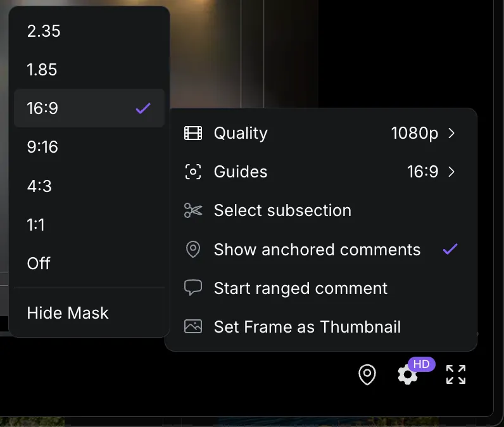
Task: Click the image icon for thumbnail
Action: [193, 326]
